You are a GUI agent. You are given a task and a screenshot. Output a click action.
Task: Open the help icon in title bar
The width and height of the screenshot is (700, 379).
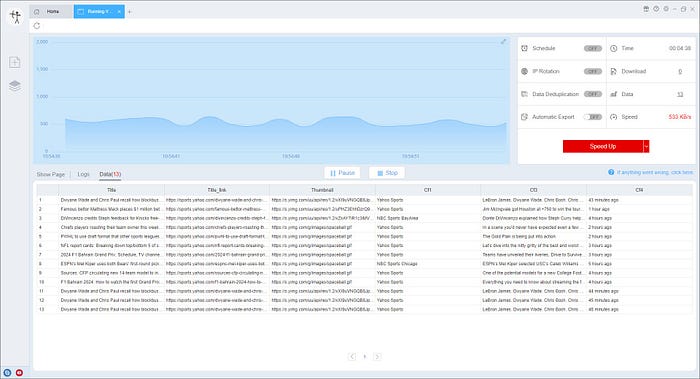point(656,9)
